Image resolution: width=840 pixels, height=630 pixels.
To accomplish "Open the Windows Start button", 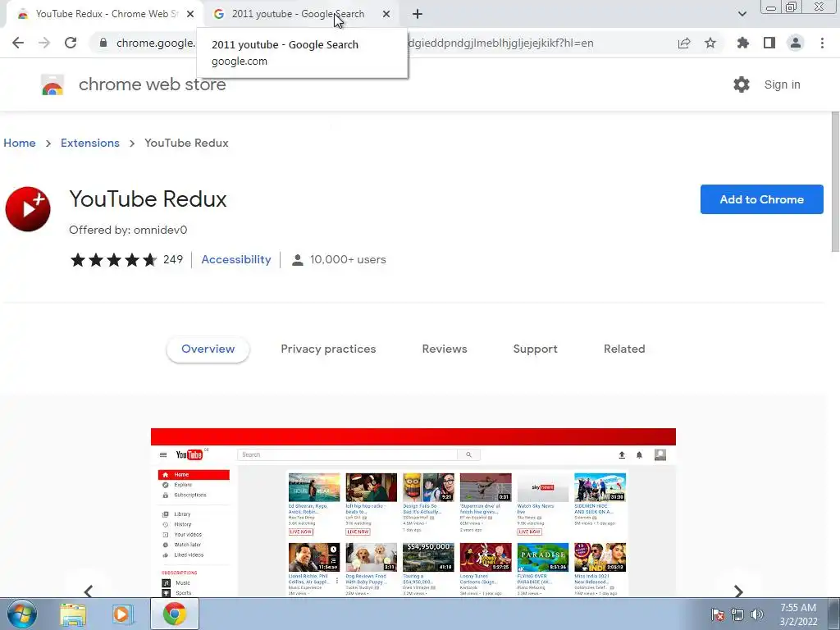I will pyautogui.click(x=21, y=614).
